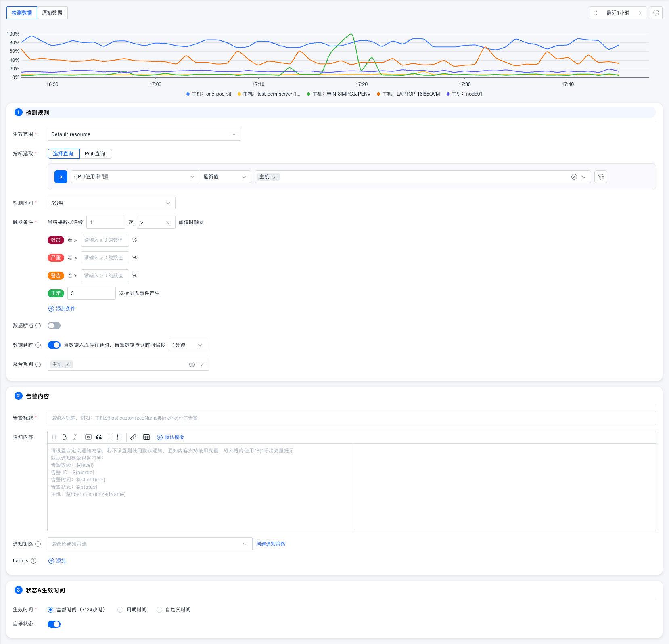Open the CPU使用率 metric dropdown

click(x=135, y=177)
